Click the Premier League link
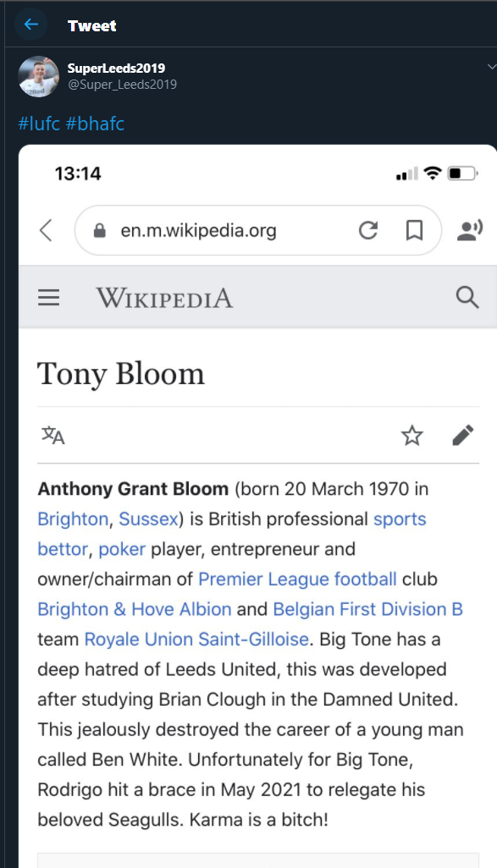This screenshot has height=868, width=497. [263, 579]
